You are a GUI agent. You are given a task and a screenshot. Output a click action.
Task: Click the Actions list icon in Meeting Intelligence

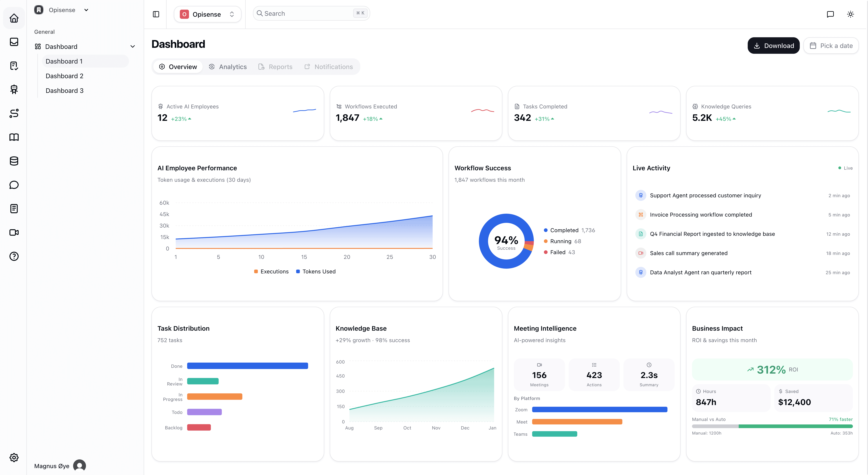(594, 365)
